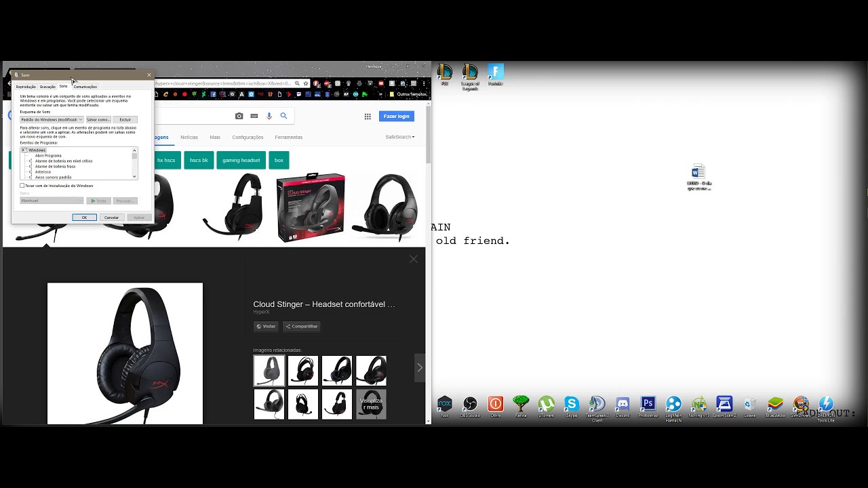Image resolution: width=868 pixels, height=488 pixels.
Task: Open the League of Legends desktop shortcut
Action: [470, 77]
